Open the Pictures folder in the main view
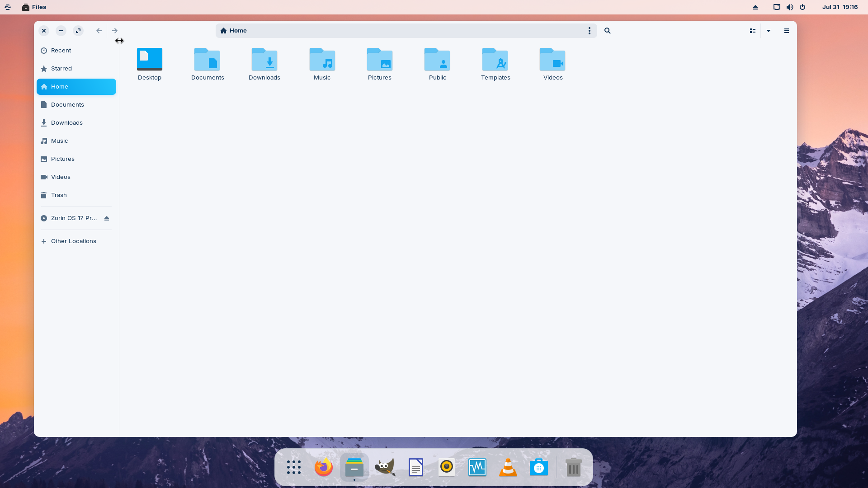 coord(380,59)
